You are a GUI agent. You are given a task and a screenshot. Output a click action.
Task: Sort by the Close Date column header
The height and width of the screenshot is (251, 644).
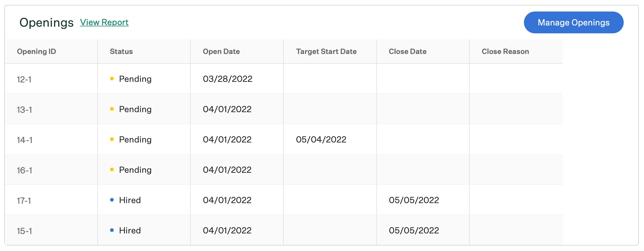coord(408,51)
